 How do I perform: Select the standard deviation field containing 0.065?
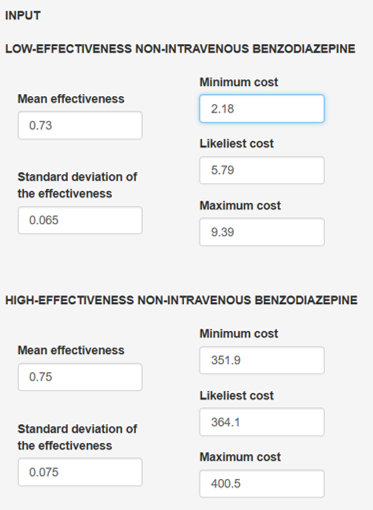pos(80,220)
